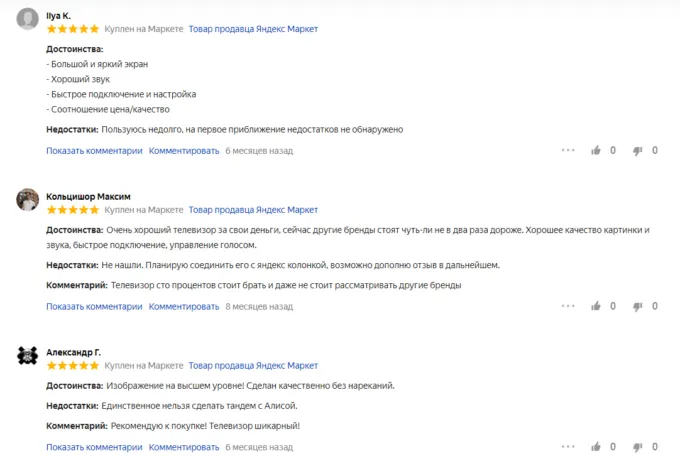
Task: Show comments under Ilya K.'s review
Action: (x=95, y=151)
